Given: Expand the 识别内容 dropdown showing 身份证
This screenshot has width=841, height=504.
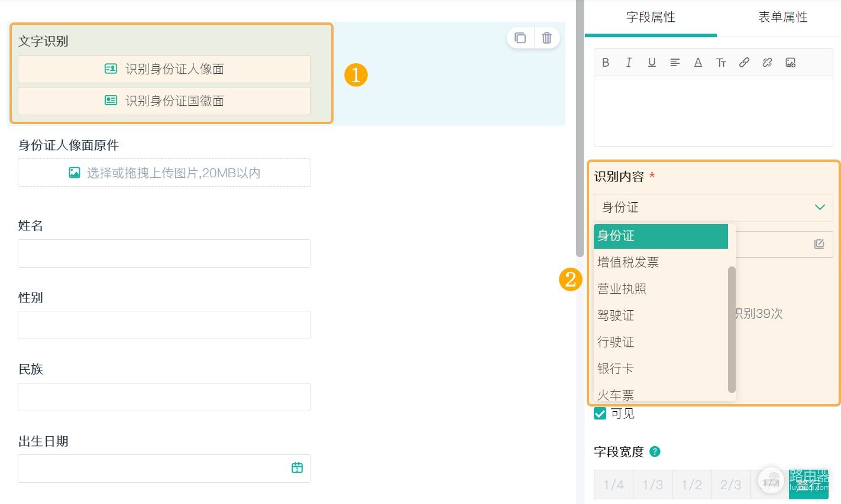Looking at the screenshot, I should [x=713, y=207].
